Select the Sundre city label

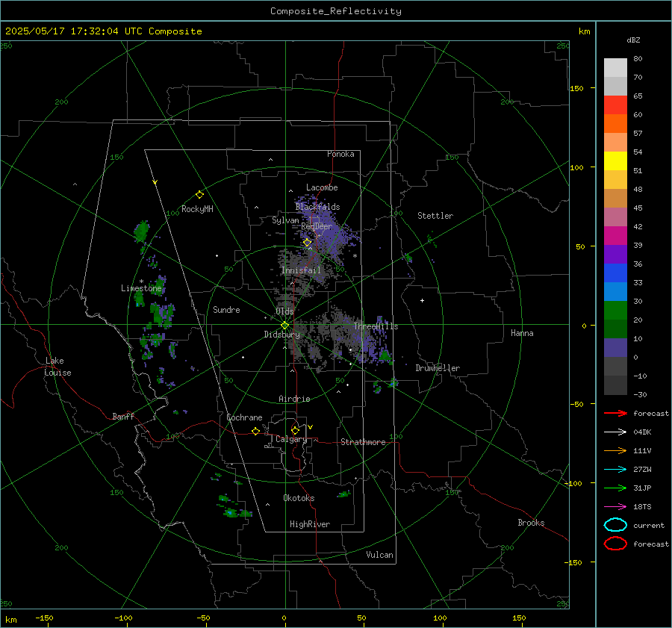(x=226, y=309)
